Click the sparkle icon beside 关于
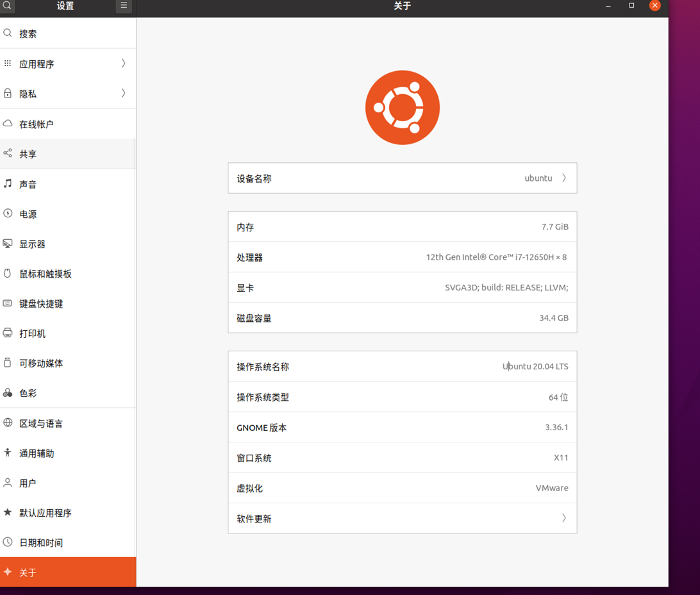This screenshot has width=700, height=595. tap(8, 572)
